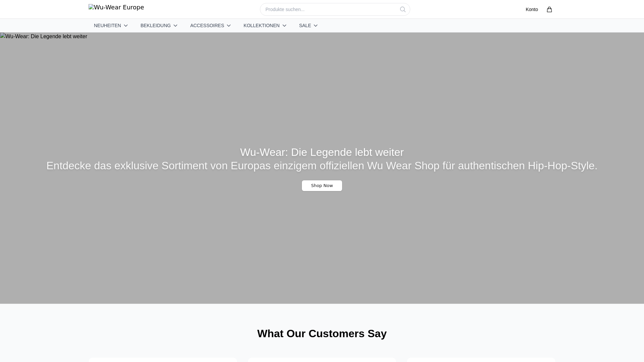Open the NEUHEITEN menu item
The height and width of the screenshot is (362, 644).
[x=107, y=25]
